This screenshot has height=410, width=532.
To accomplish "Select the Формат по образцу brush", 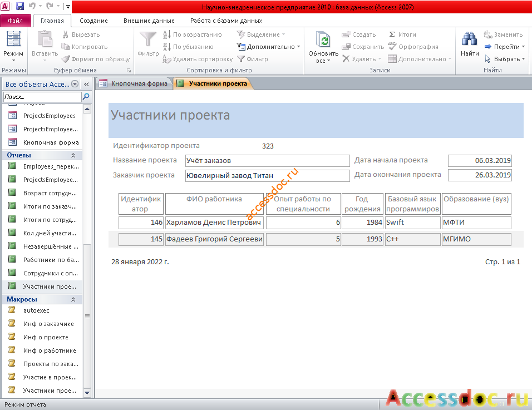I will [66, 59].
